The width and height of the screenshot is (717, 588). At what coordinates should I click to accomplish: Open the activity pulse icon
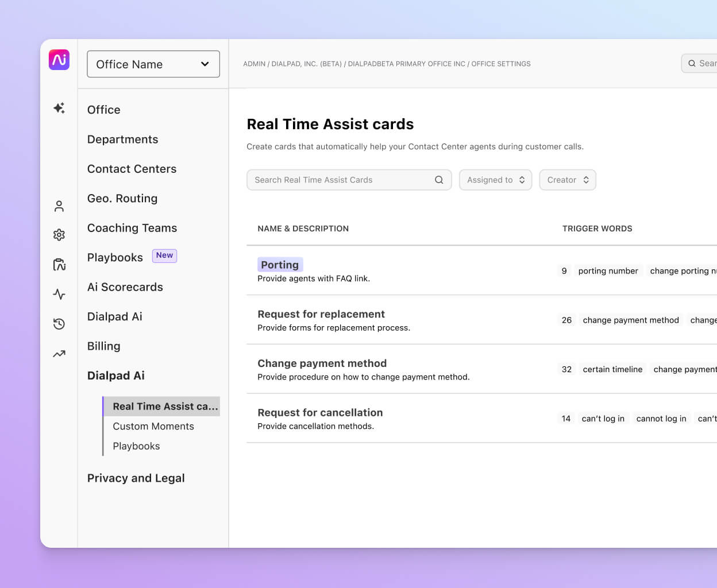[59, 294]
